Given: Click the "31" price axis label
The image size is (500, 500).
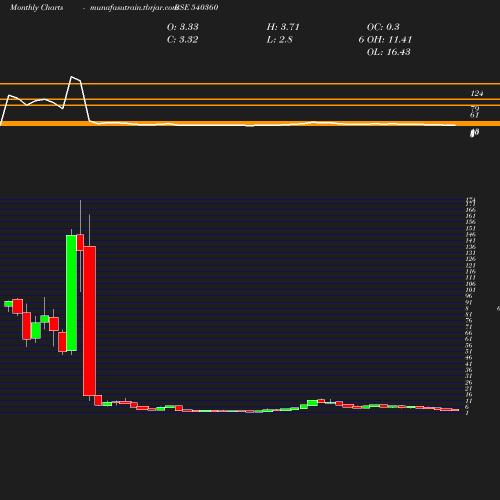Looking at the screenshot, I should click(469, 376).
